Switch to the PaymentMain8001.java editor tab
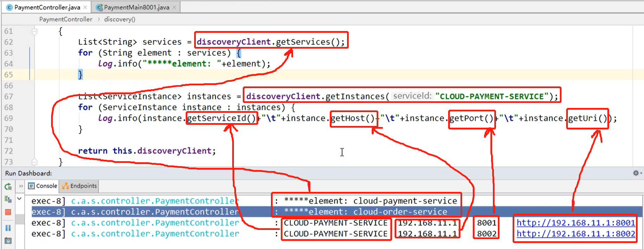Screen dimensions: 644x249 coord(133,7)
